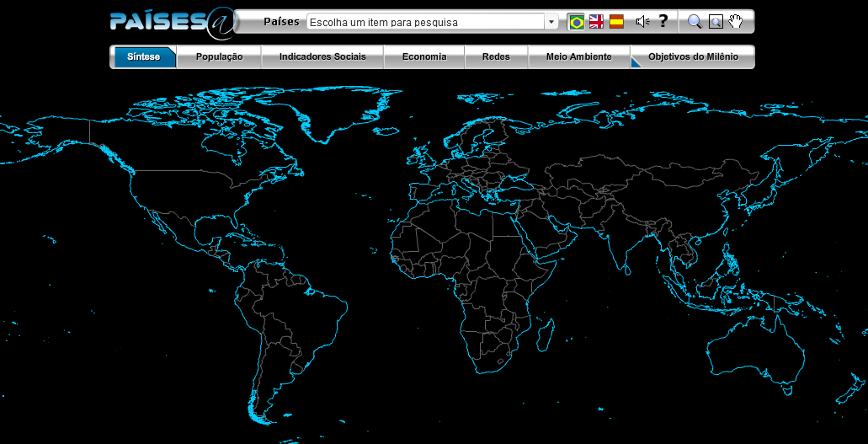Open help via the question mark
The width and height of the screenshot is (868, 444).
coord(663,22)
